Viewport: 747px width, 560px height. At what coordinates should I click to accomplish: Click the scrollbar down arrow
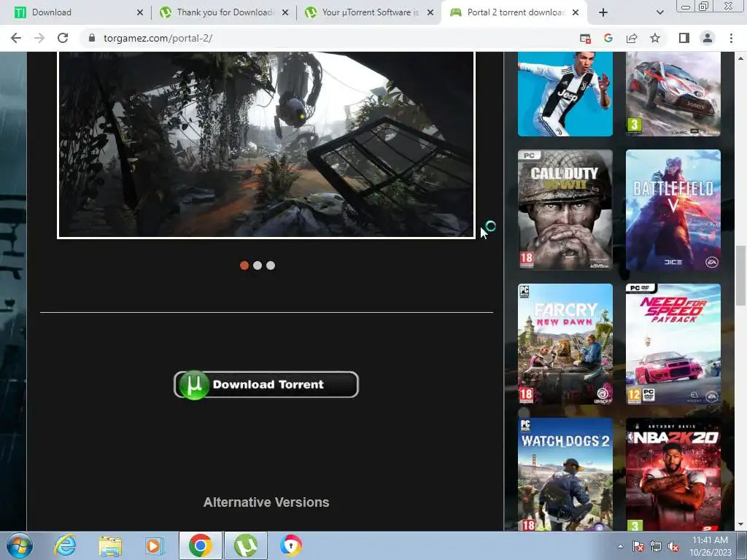tap(740, 524)
